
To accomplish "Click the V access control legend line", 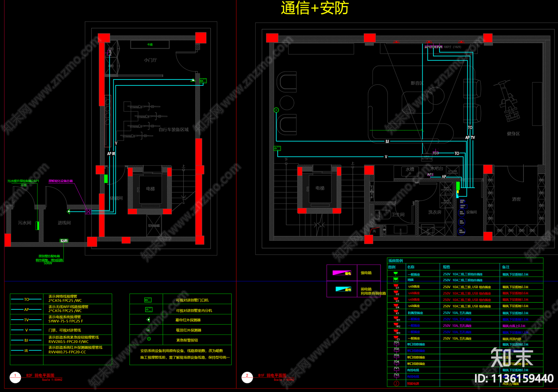I will 27,330.
